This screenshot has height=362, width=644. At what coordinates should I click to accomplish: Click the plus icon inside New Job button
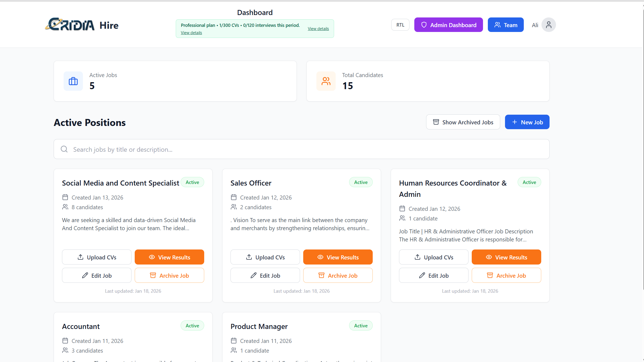(x=514, y=122)
